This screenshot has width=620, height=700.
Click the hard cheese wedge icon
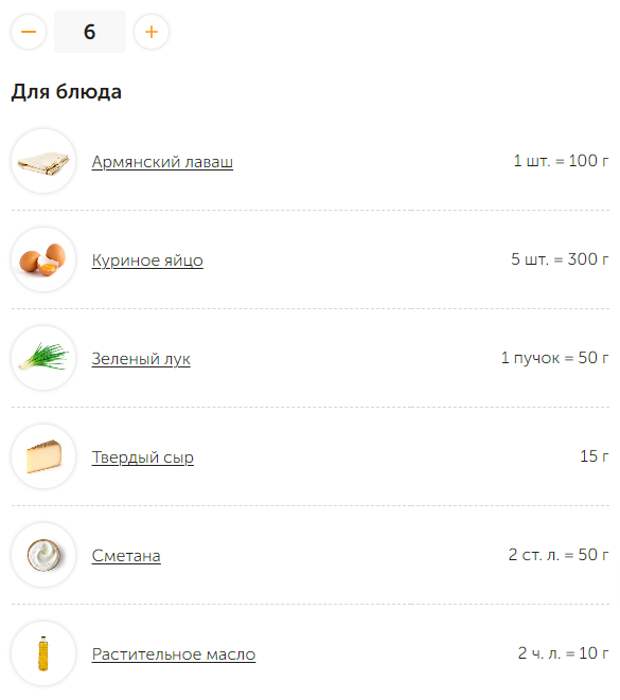44,456
